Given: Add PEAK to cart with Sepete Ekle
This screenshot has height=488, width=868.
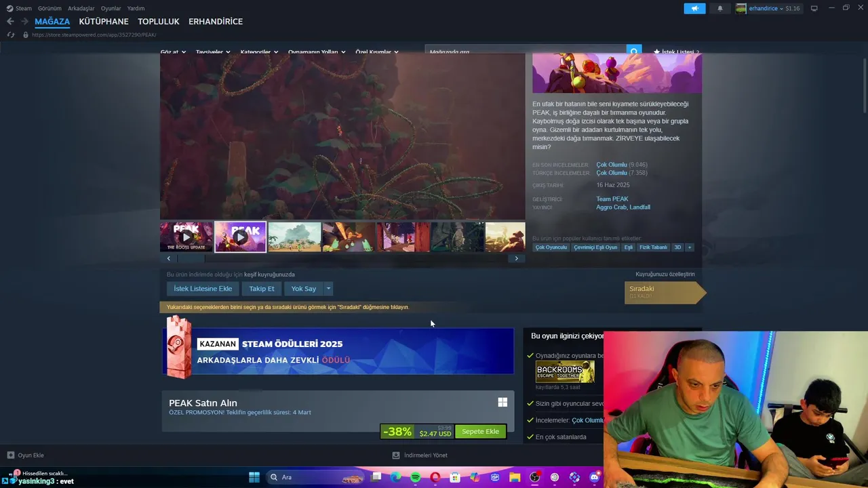Looking at the screenshot, I should click(x=480, y=431).
